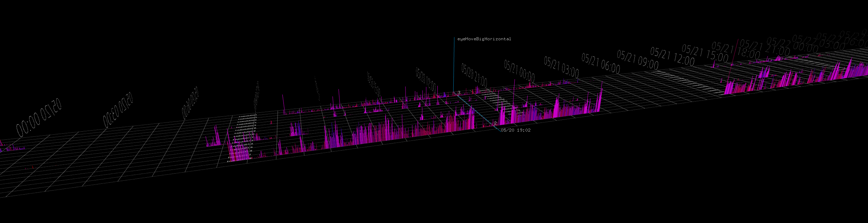
Task: Click the 05/21 12:00 time label
Action: [x=672, y=57]
